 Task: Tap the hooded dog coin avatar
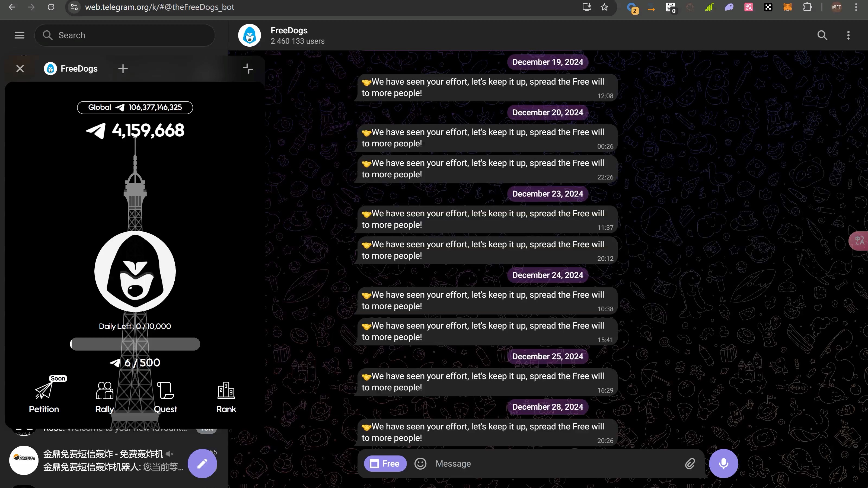point(135,271)
